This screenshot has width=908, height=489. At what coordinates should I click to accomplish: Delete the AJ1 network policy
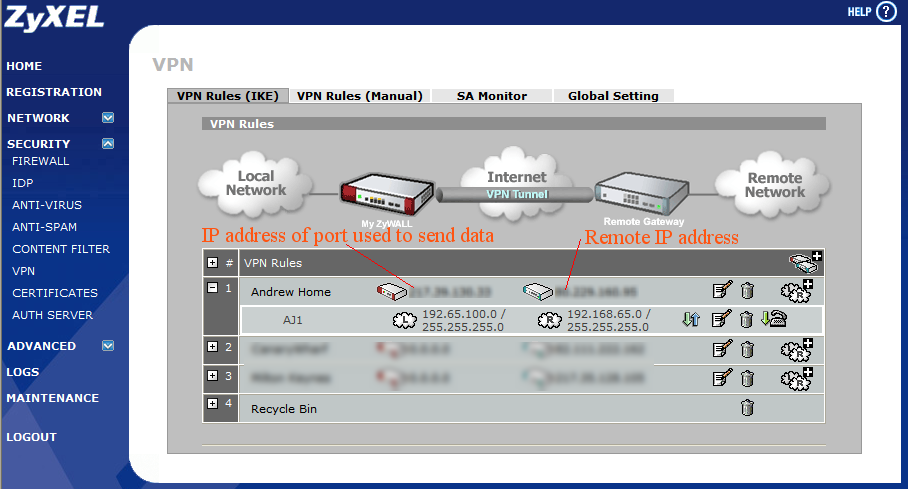(x=747, y=320)
